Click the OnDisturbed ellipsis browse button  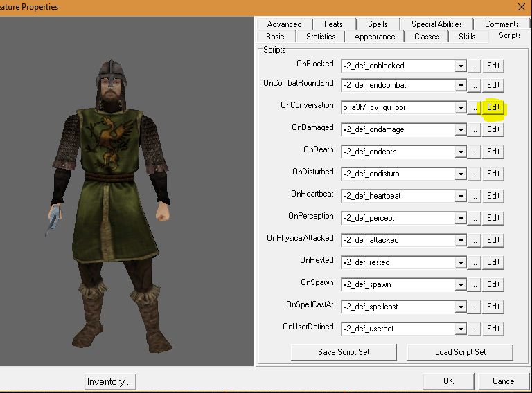coord(474,174)
